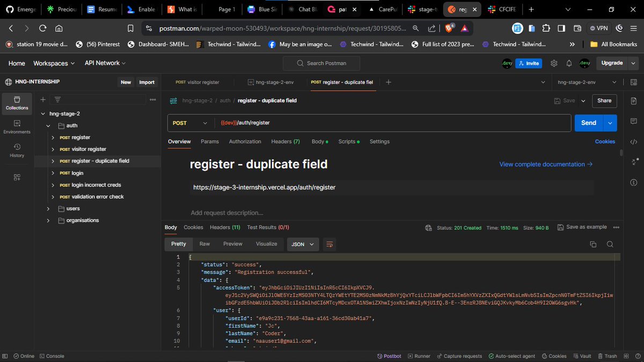Click the Search Postman box
The height and width of the screenshot is (362, 644).
click(322, 63)
